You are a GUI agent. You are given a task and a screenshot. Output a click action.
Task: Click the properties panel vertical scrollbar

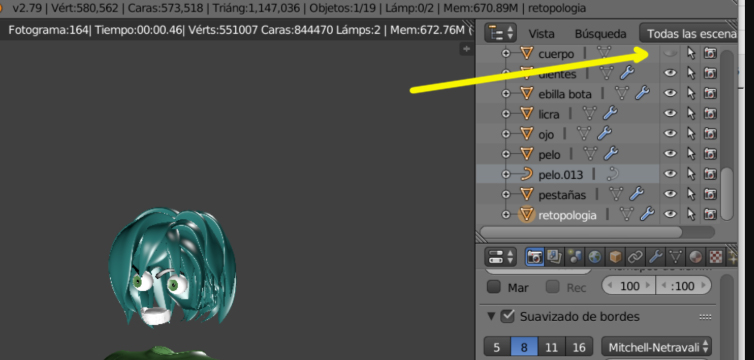point(727,317)
